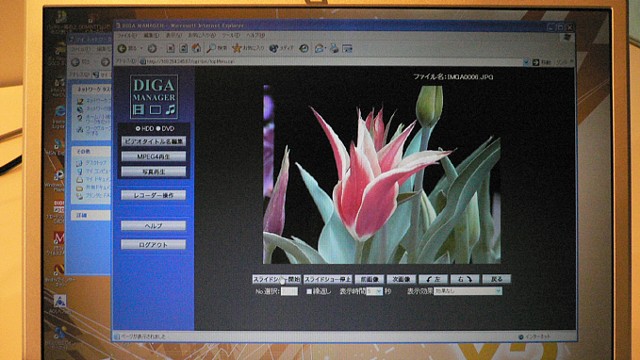The width and height of the screenshot is (640, 360).
Task: Click the Mail toolbar icon
Action: (320, 49)
